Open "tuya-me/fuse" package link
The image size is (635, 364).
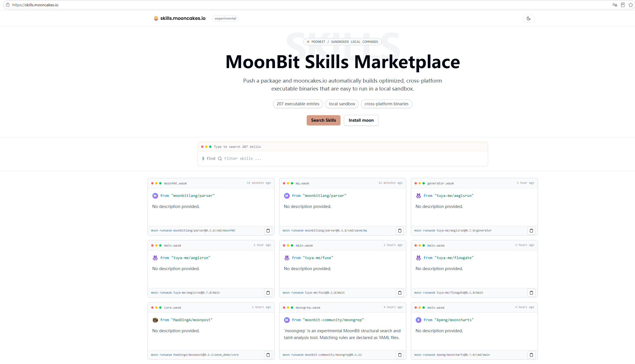(x=318, y=258)
